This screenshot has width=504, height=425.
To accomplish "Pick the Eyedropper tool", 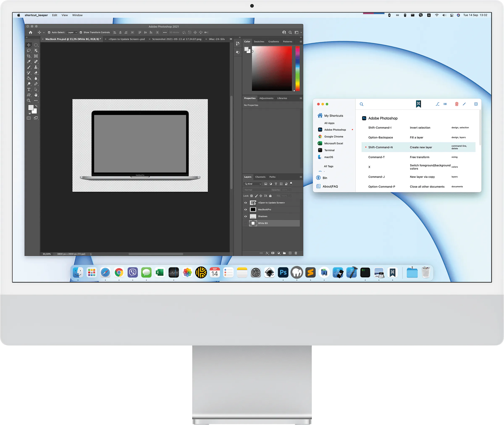I will pos(29,62).
